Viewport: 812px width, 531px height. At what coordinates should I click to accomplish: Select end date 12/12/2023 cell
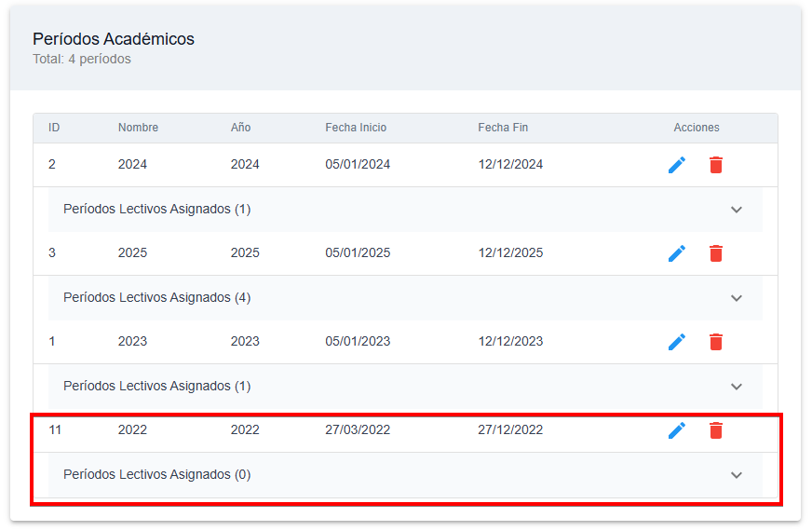tap(510, 342)
